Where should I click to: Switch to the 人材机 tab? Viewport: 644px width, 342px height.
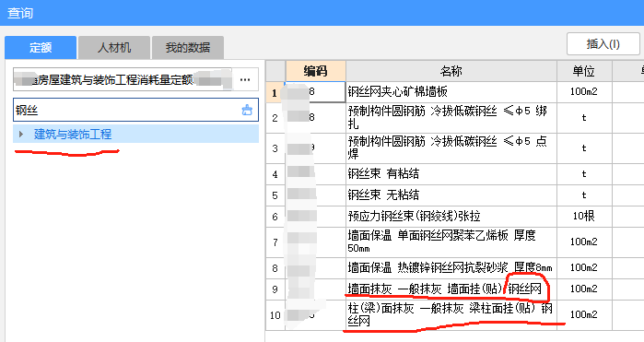tap(113, 48)
